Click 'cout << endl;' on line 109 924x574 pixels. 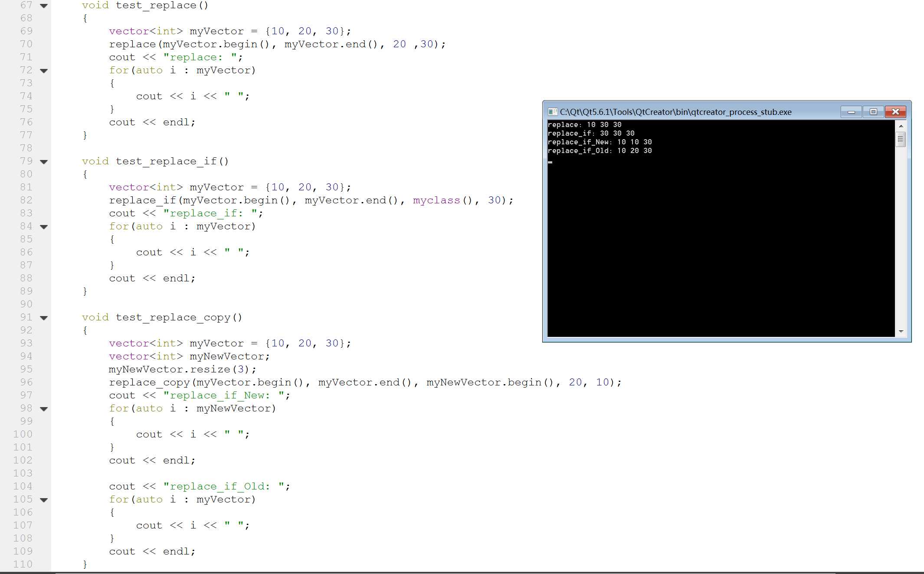pyautogui.click(x=152, y=551)
